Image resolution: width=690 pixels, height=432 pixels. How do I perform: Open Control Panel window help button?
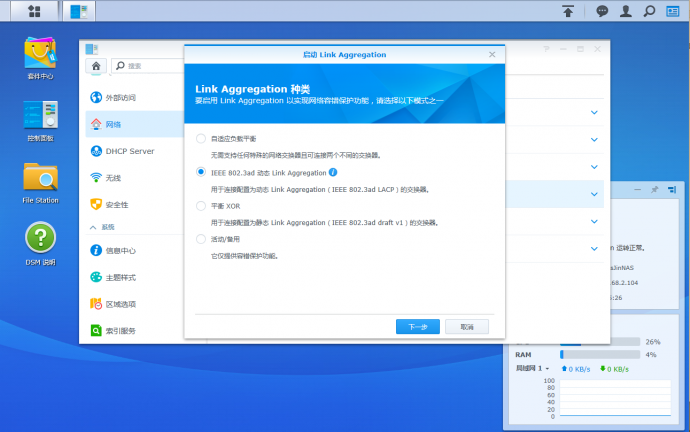click(546, 49)
